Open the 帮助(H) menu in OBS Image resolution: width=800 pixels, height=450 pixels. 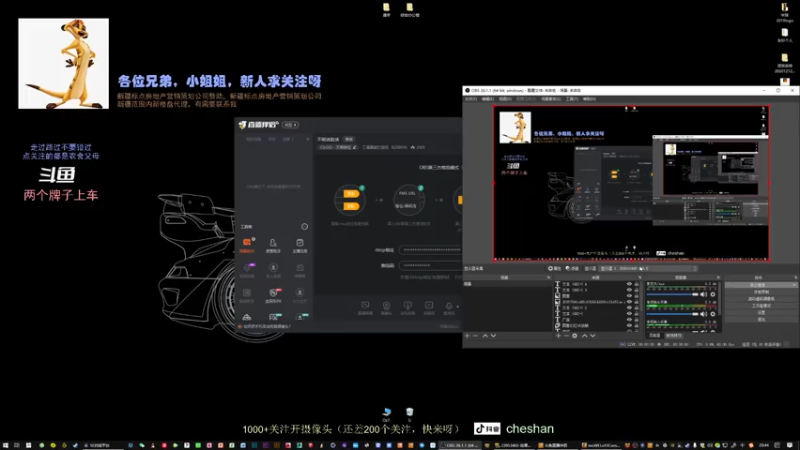coord(589,99)
